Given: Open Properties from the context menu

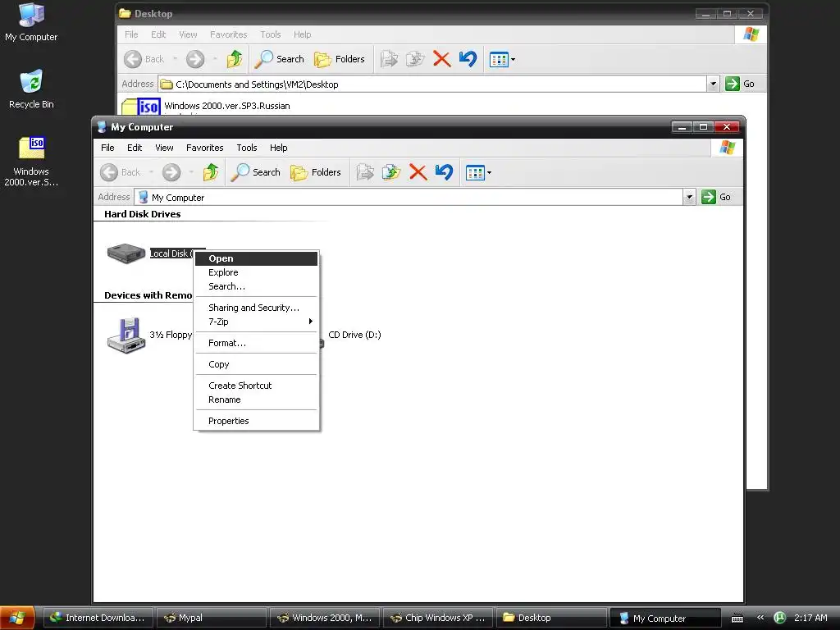Looking at the screenshot, I should point(256,421).
